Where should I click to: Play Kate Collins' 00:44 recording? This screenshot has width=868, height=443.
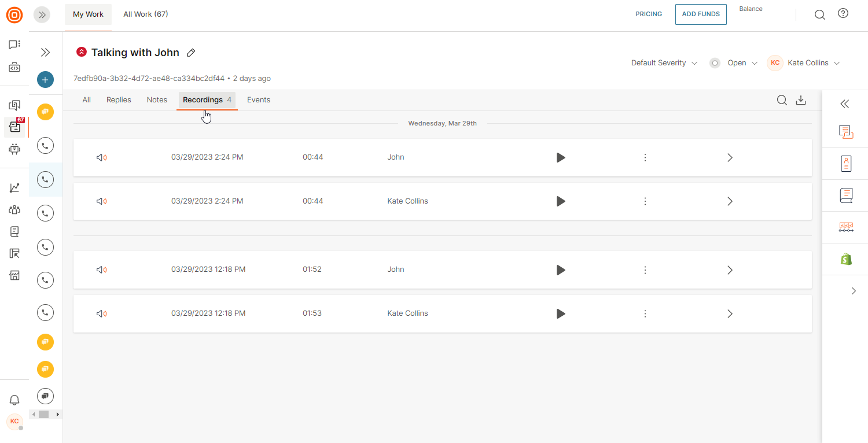point(560,201)
